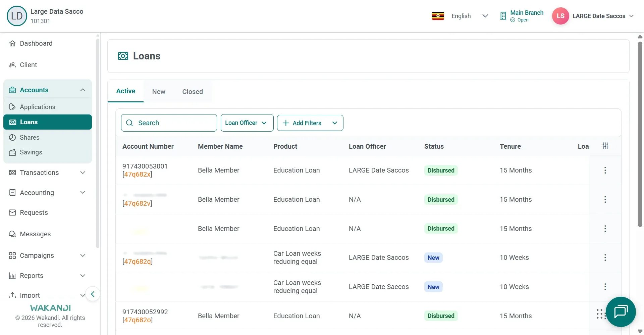Viewport: 644px width, 335px height.
Task: Click the LS user avatar
Action: 560,16
